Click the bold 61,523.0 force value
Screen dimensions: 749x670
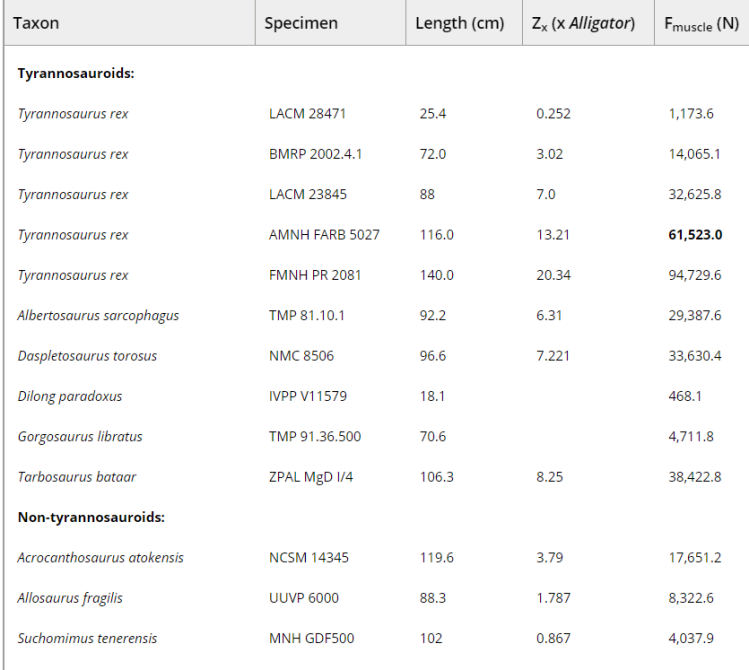[695, 235]
